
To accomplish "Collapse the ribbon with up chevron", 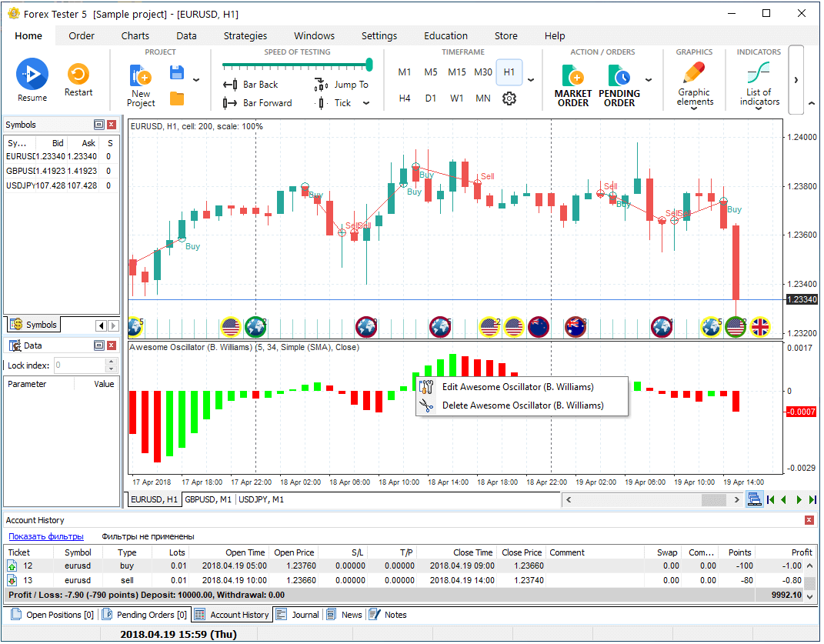I will pyautogui.click(x=812, y=104).
